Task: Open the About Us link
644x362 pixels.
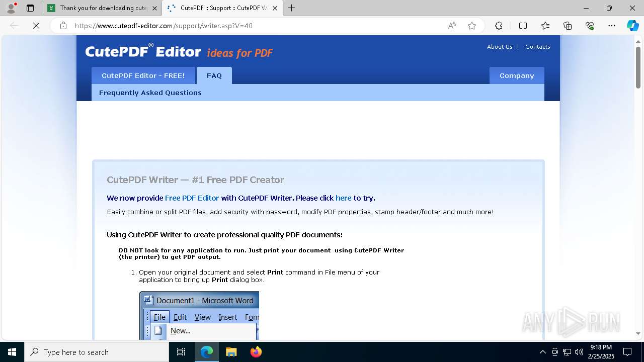Action: [500, 47]
